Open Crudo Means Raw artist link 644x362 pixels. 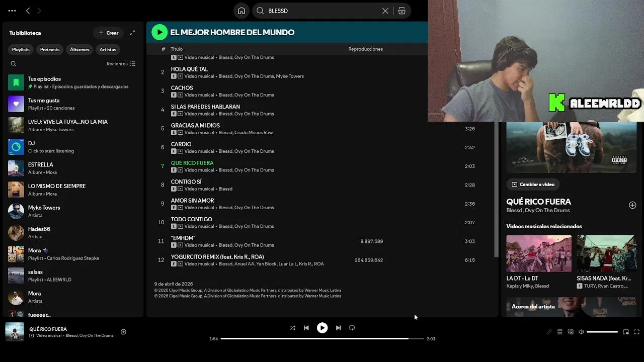coord(254,133)
